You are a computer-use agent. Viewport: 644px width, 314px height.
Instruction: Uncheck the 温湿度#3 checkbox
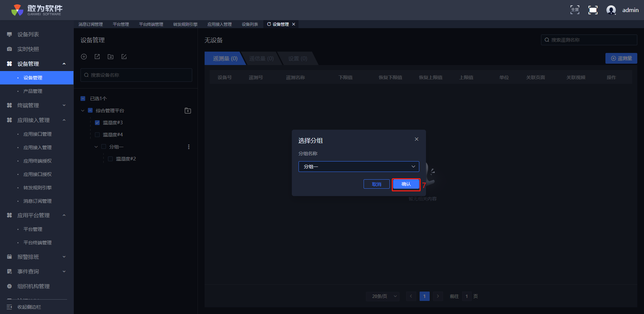tap(97, 123)
